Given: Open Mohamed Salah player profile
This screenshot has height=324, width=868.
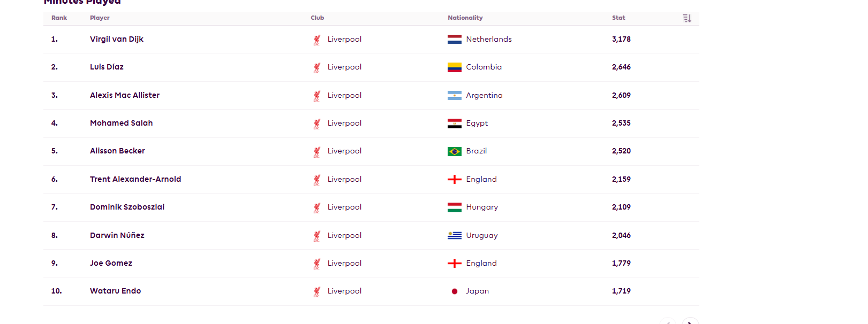Looking at the screenshot, I should click(x=122, y=123).
